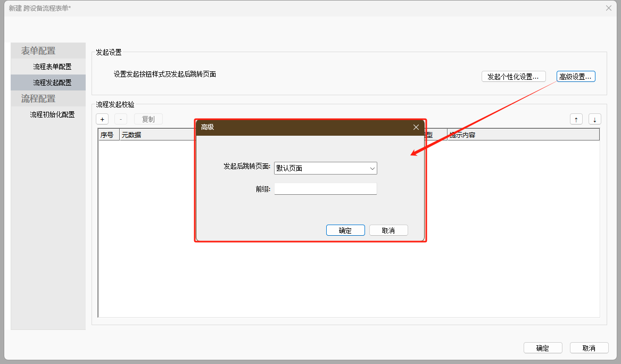Click the 高级设置... button

[575, 77]
